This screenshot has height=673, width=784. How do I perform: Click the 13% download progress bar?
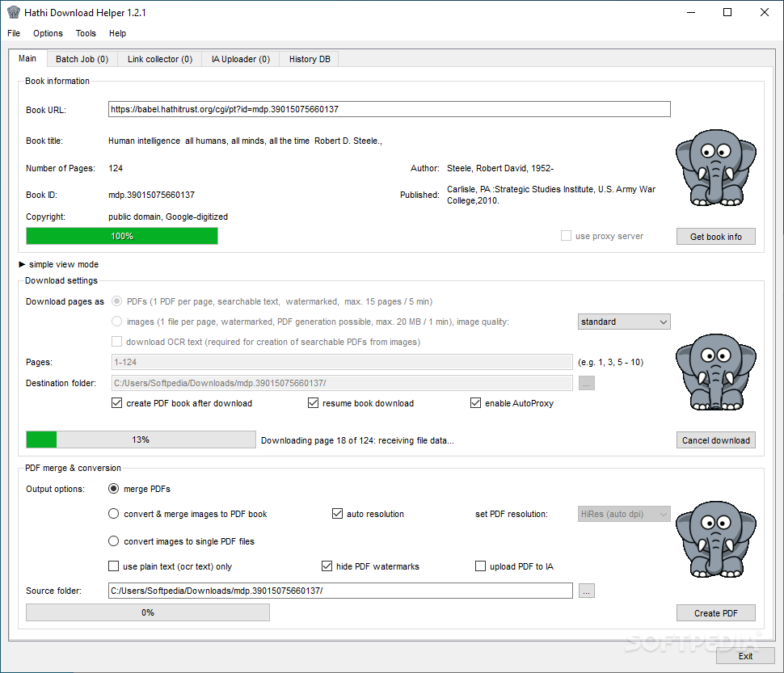pyautogui.click(x=141, y=440)
